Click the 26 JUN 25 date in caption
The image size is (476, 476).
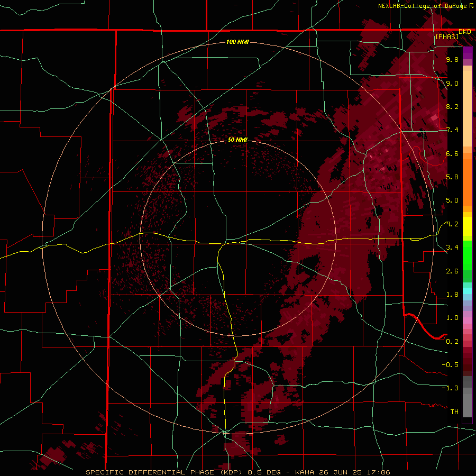coord(340,472)
